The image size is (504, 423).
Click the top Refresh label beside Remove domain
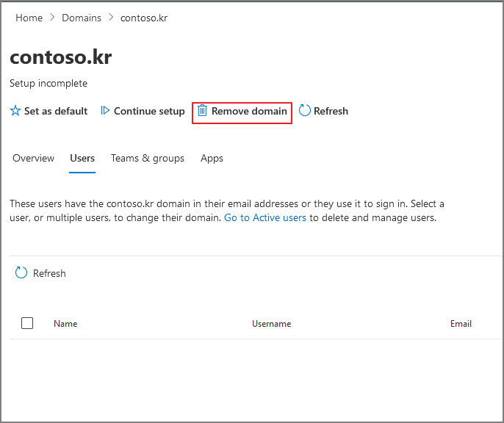point(331,111)
